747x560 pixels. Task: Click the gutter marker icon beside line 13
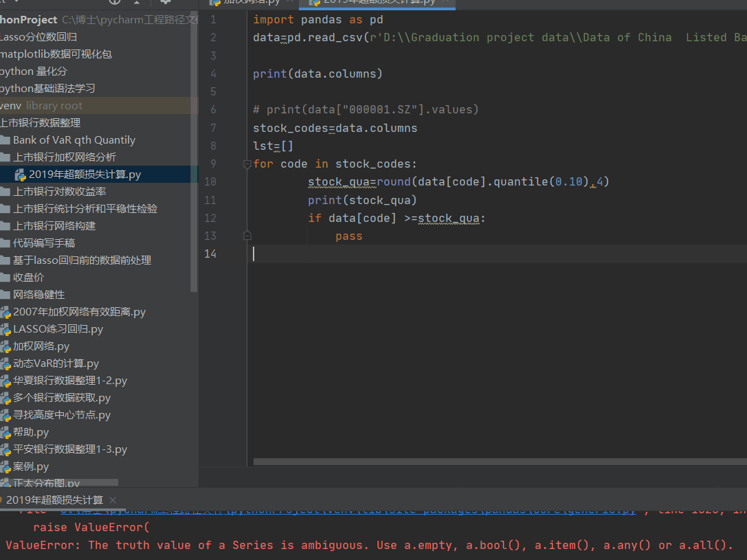tap(247, 236)
